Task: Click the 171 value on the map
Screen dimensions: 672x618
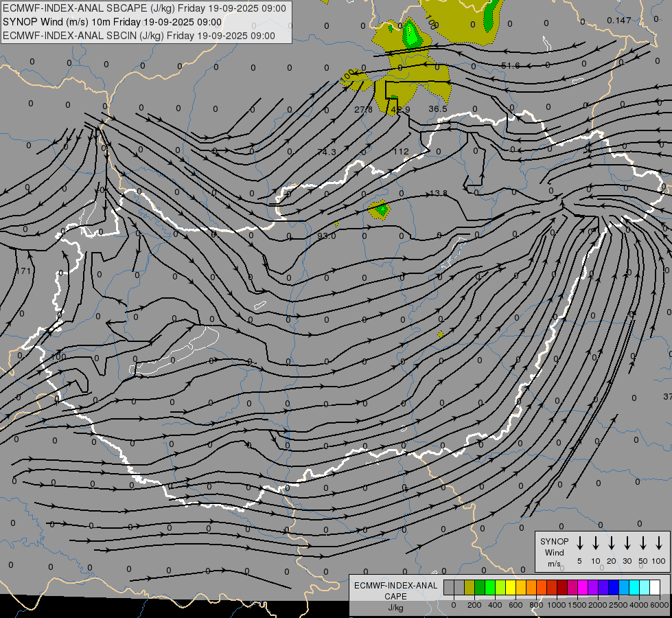Action: coord(23,271)
